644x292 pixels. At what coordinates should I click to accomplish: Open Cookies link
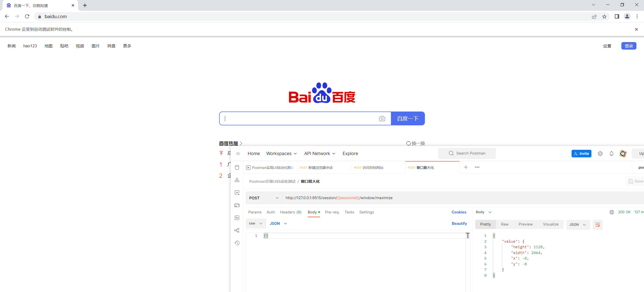459,212
